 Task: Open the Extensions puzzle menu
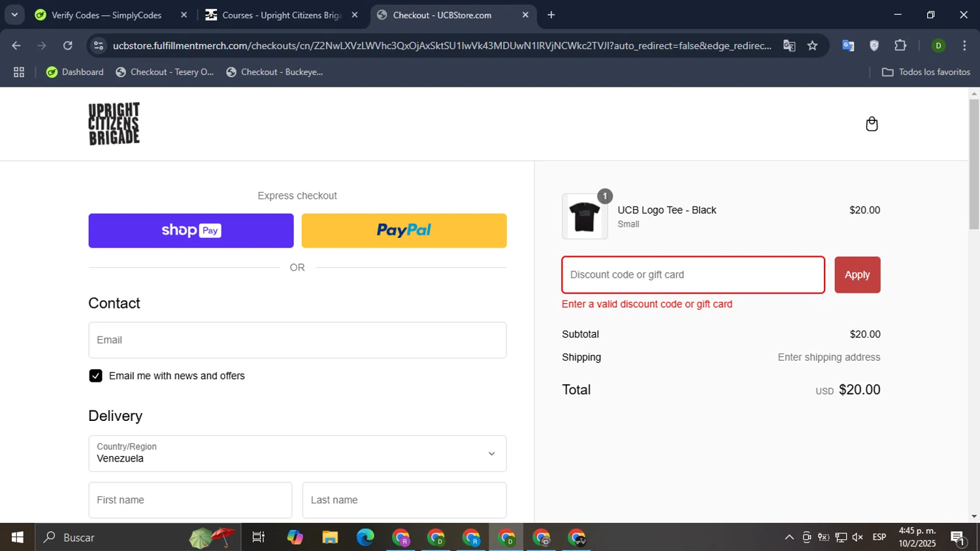tap(900, 46)
